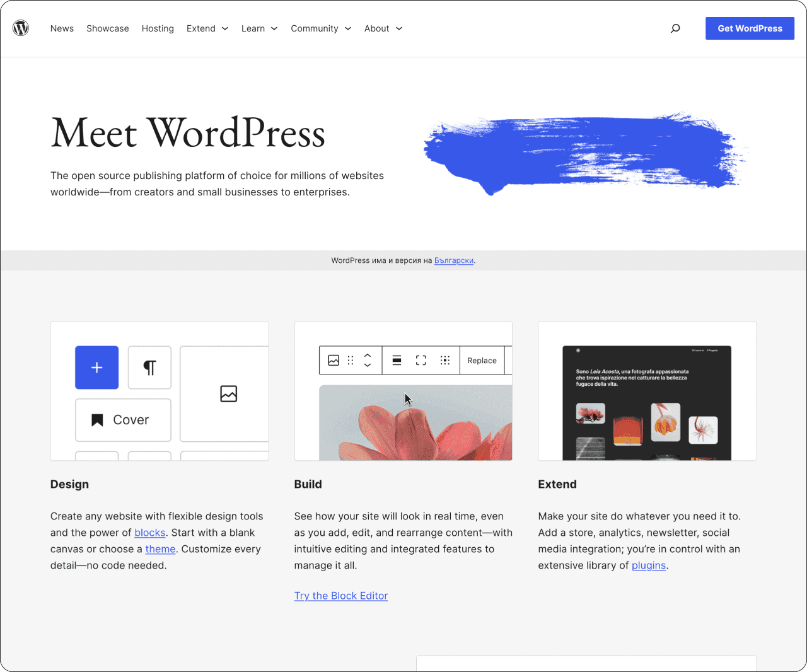Follow the theme link

[160, 549]
